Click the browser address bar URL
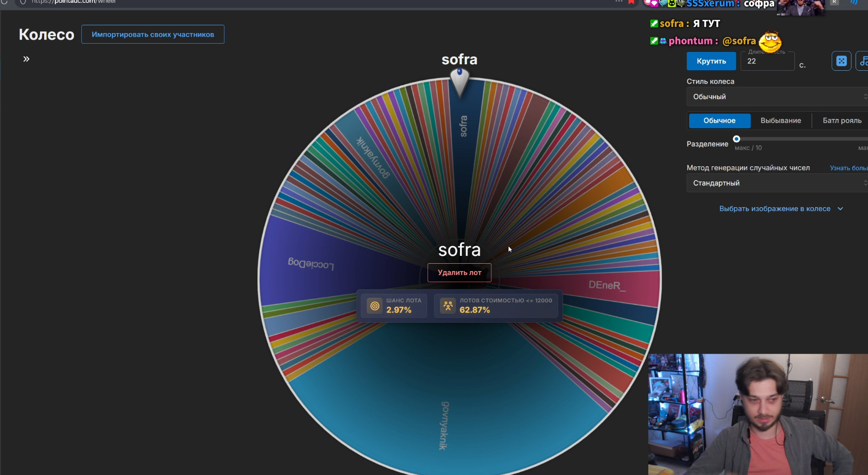This screenshot has height=475, width=868. coord(74,2)
